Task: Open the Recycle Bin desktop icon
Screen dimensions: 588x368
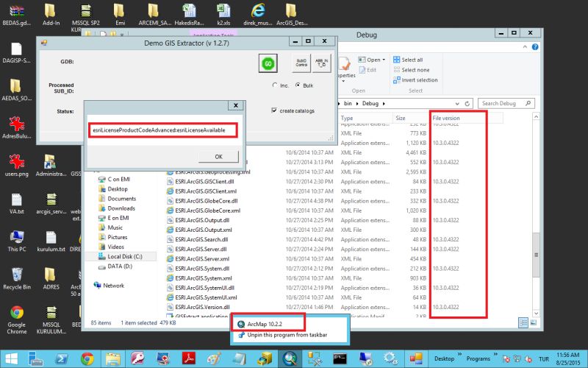Action: 16,279
